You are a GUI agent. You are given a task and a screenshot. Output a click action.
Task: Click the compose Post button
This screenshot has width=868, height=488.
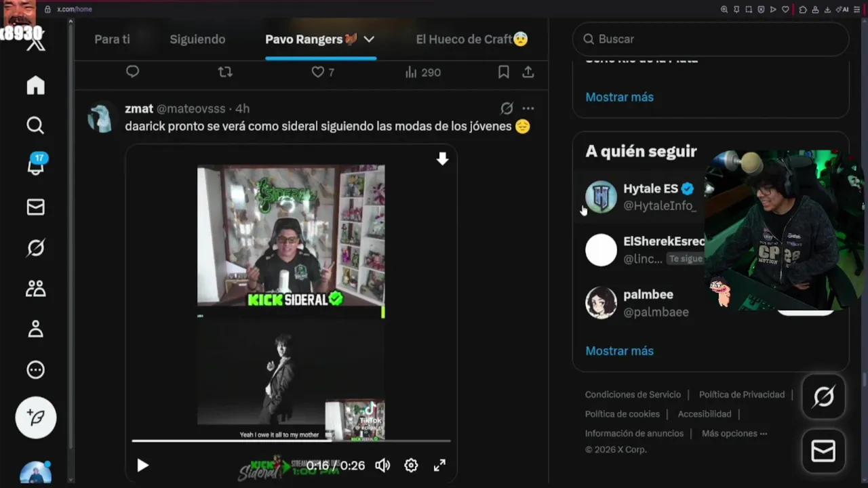pos(36,418)
